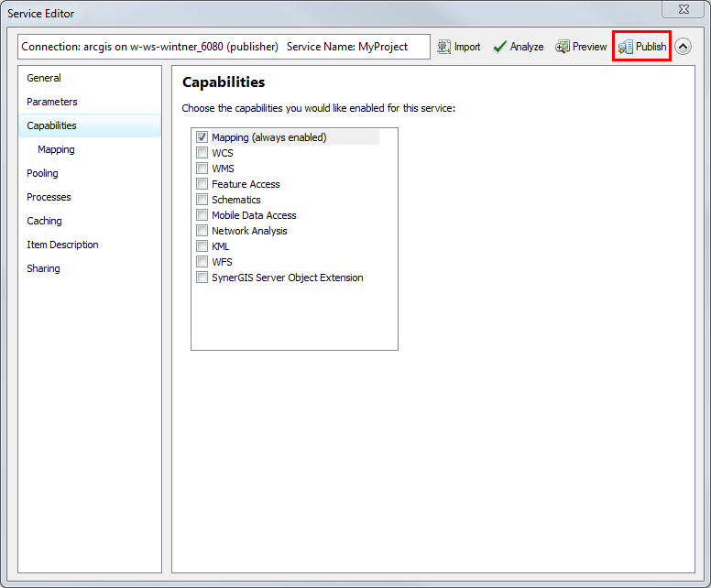This screenshot has width=711, height=588.
Task: Check the Schematics capability
Action: tap(202, 200)
